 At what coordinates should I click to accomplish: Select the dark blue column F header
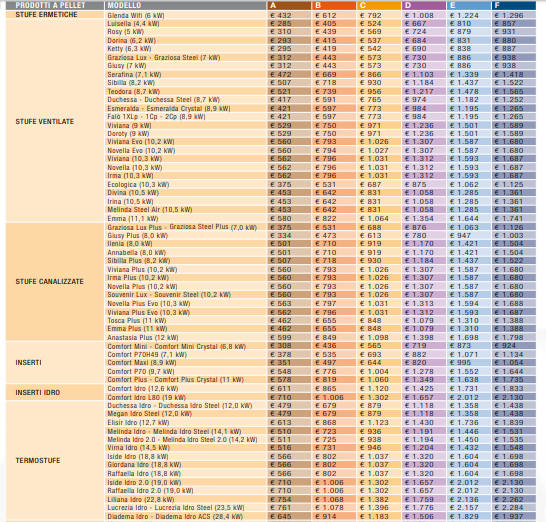(514, 6)
